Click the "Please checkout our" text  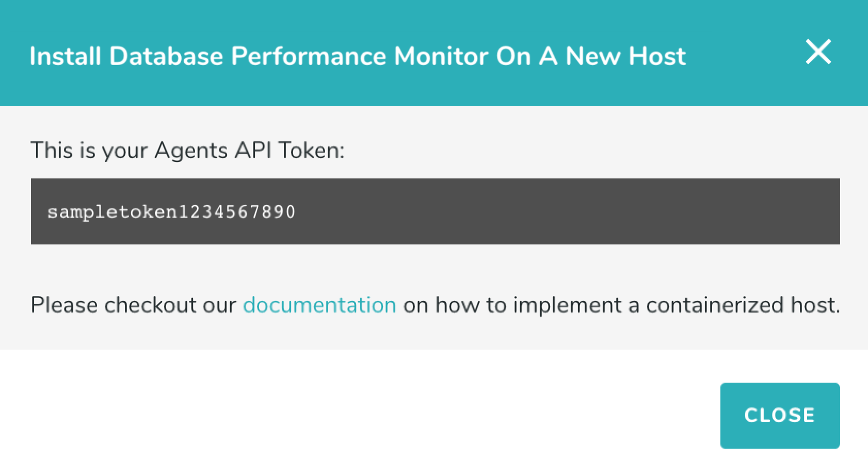click(x=133, y=305)
